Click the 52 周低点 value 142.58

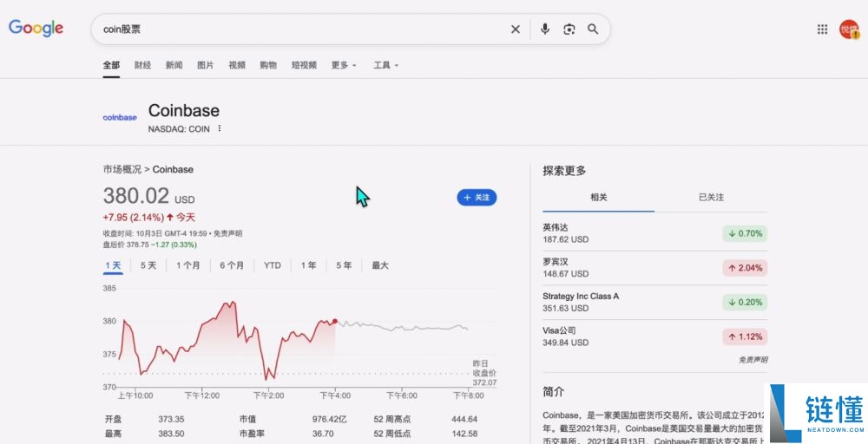464,434
